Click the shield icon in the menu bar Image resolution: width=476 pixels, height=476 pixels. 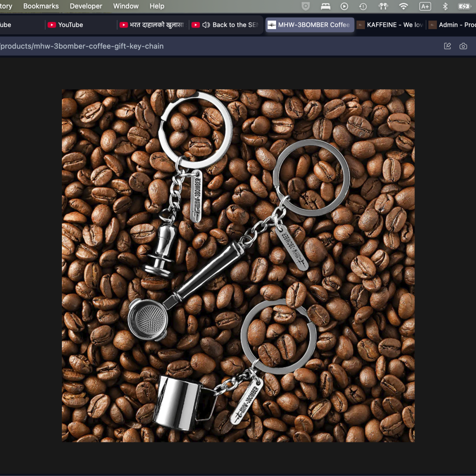point(307,6)
